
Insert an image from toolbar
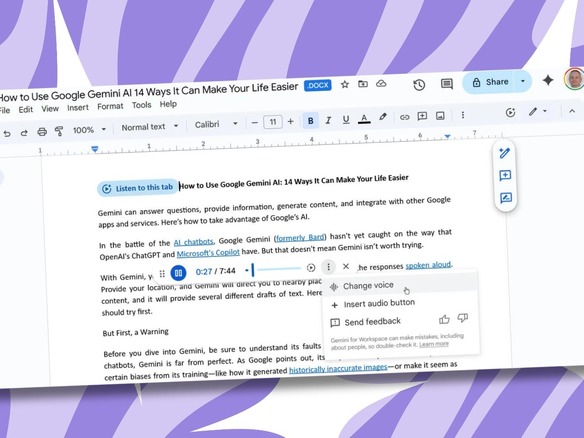click(x=440, y=116)
